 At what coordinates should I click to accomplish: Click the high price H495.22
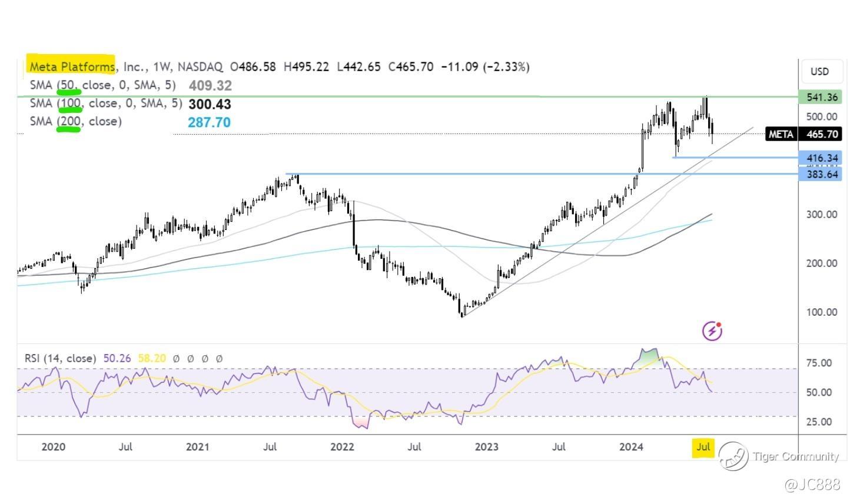point(306,66)
